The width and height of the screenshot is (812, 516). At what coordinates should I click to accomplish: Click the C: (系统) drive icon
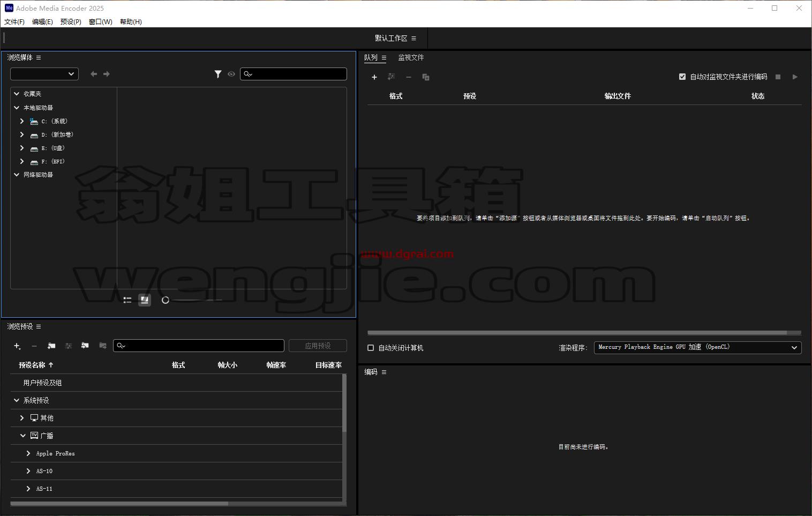coord(34,122)
